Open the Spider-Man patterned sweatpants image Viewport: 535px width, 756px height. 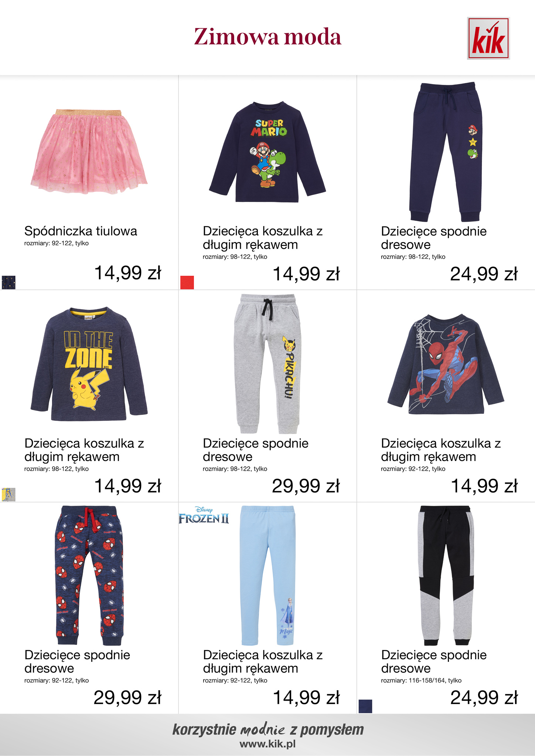[x=89, y=576]
